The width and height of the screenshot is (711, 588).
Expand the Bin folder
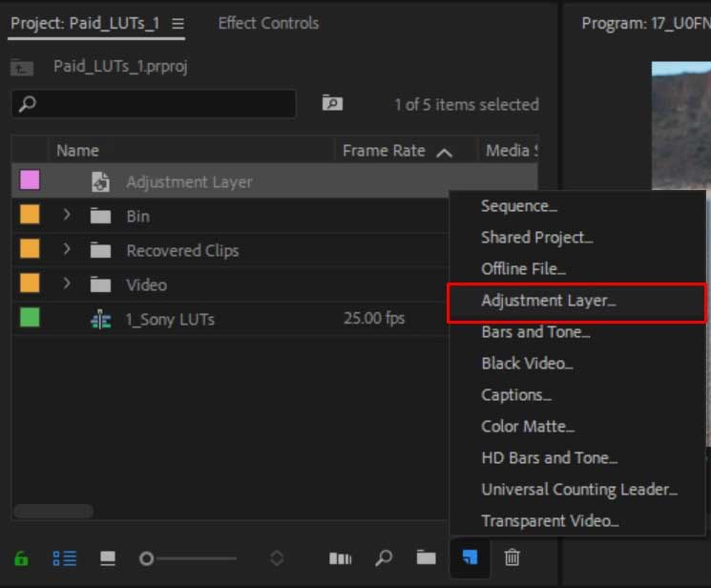coord(67,215)
